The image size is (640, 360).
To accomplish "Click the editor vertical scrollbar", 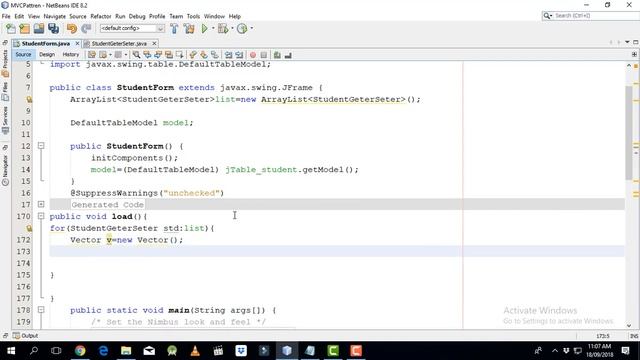I will (629, 133).
